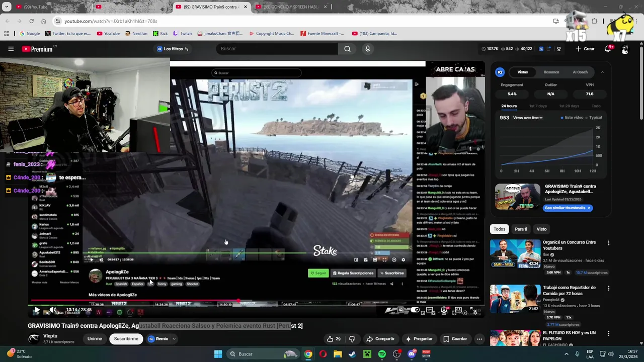Open the File Explorer taskbar icon

click(x=338, y=354)
